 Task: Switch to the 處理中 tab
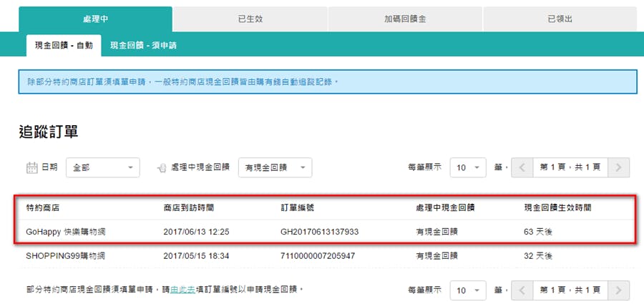95,19
